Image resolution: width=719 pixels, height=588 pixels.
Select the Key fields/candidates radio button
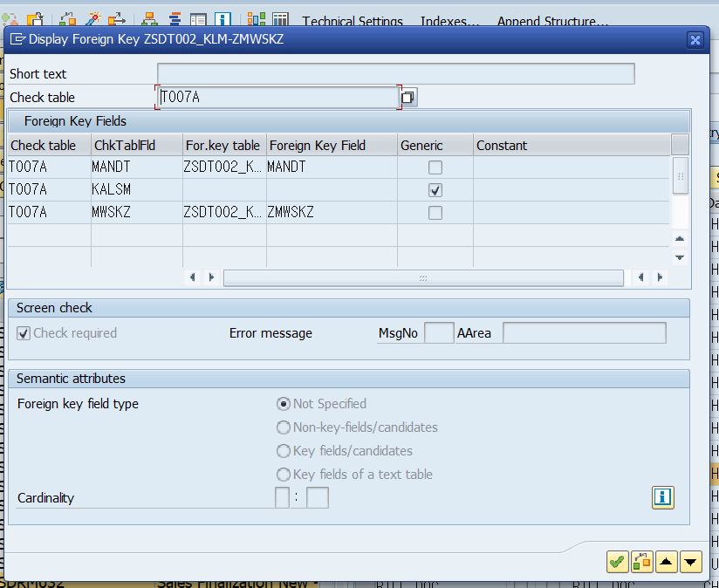click(x=282, y=450)
